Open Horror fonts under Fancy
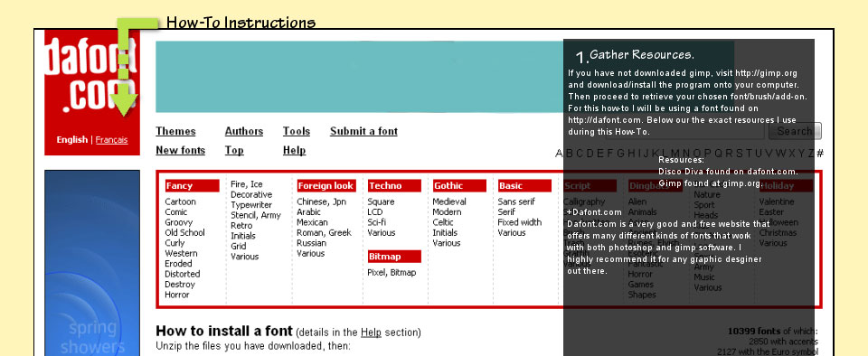868x356 pixels. (177, 295)
